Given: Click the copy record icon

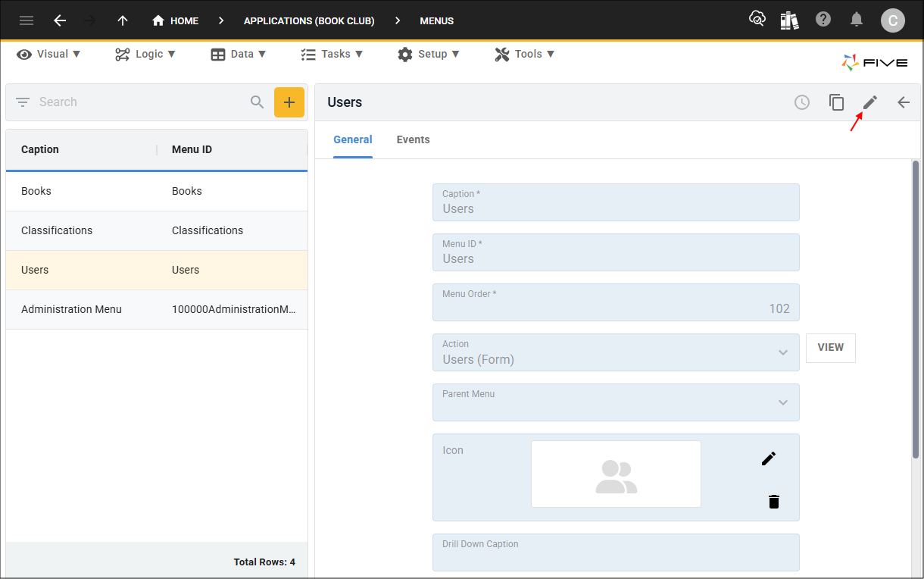Looking at the screenshot, I should click(836, 102).
